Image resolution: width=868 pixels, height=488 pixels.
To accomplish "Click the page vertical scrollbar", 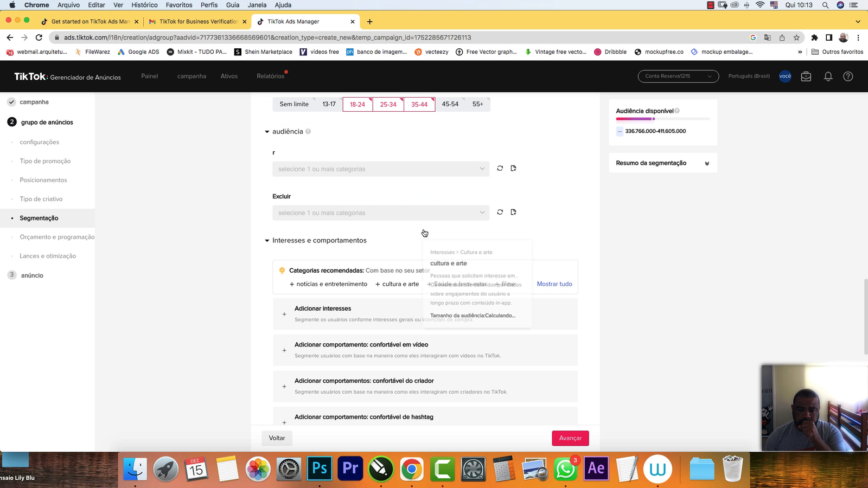I will pyautogui.click(x=866, y=317).
